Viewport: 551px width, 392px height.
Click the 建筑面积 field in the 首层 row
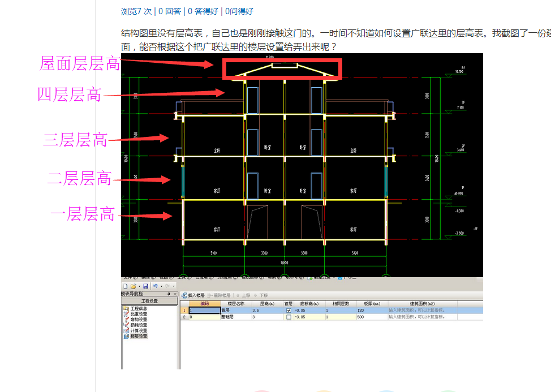422,311
